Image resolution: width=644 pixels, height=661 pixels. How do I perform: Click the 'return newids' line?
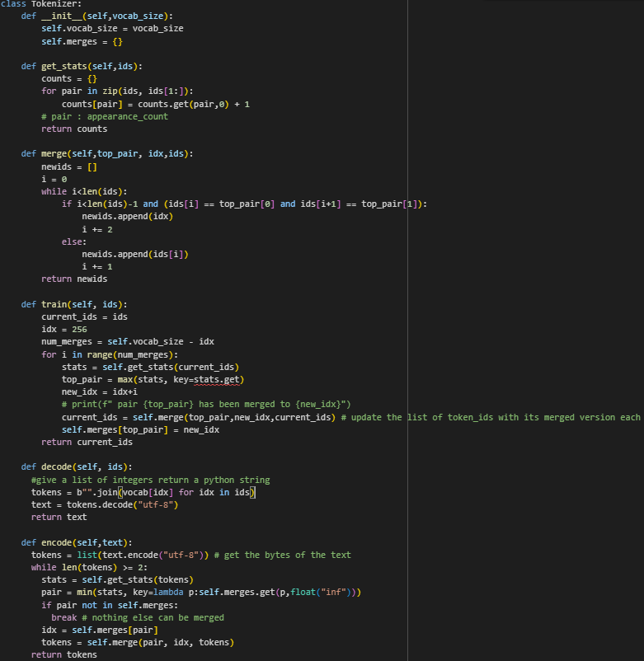[74, 279]
